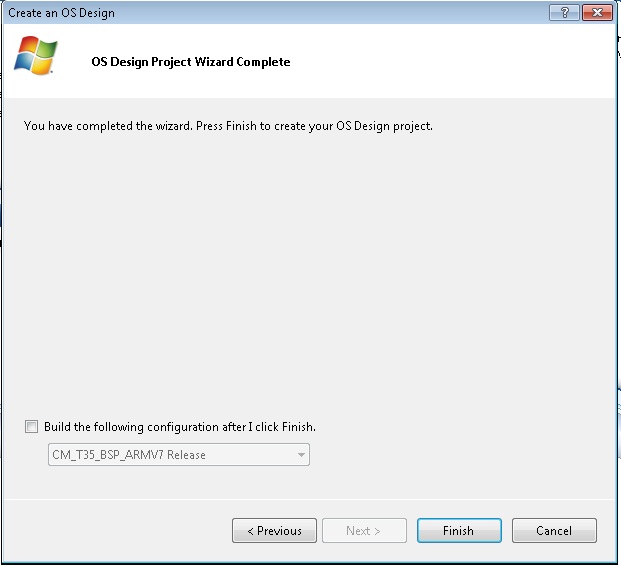Screen dimensions: 621x566
Task: Enable the build-after-Finish checkbox
Action: tap(31, 427)
